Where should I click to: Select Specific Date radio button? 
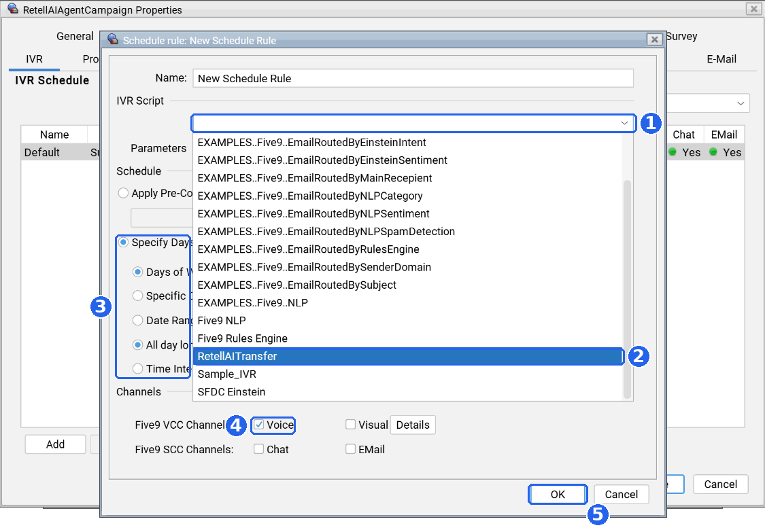(x=138, y=296)
